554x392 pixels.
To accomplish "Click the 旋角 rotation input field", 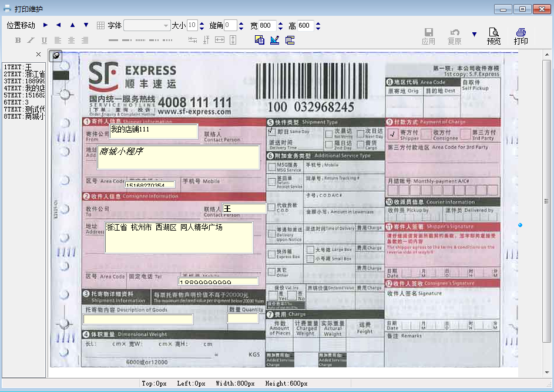I will (x=230, y=25).
